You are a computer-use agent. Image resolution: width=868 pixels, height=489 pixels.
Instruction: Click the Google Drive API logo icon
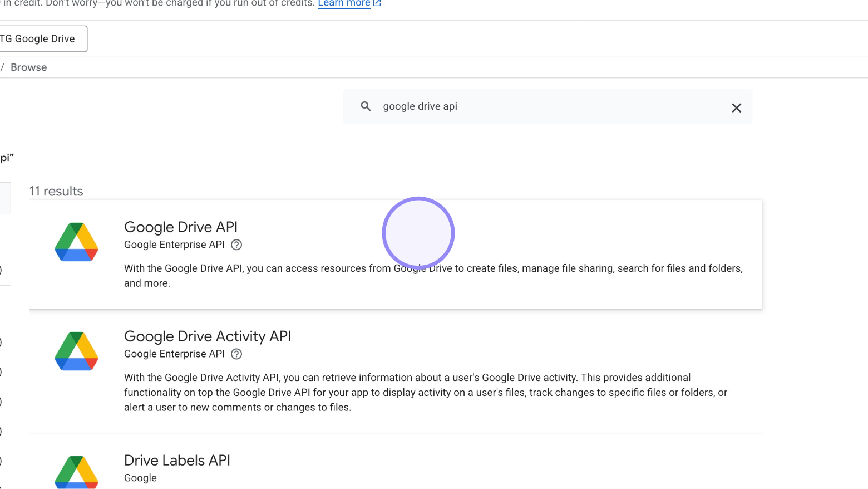point(76,242)
